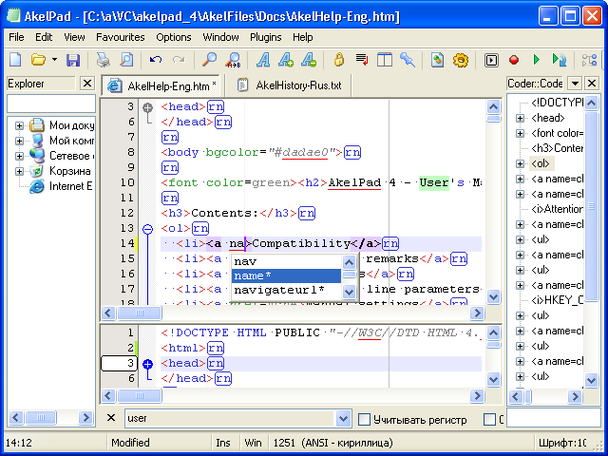Viewport: 608px width, 456px height.
Task: Click upper editor horizontal scrollbar thumb
Action: (x=139, y=313)
